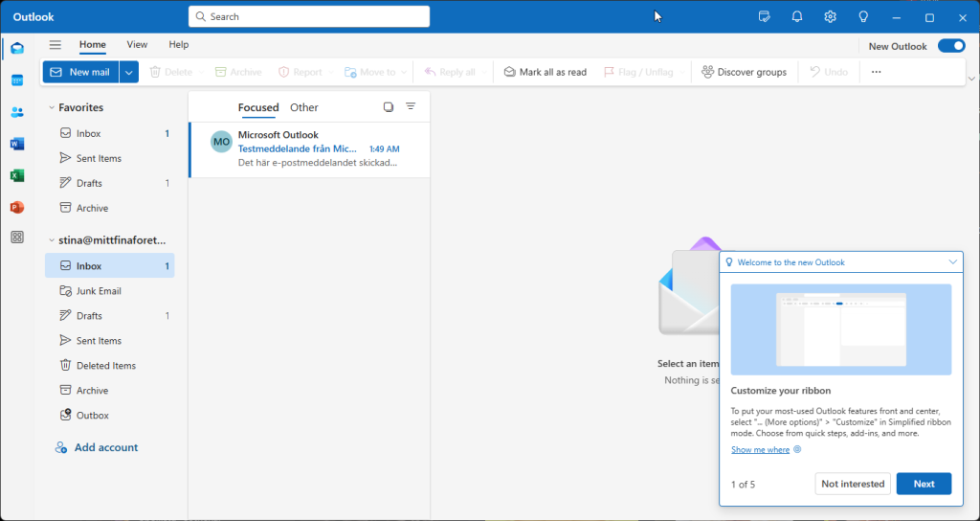Viewport: 980px width, 521px height.
Task: Launch PowerPoint from the left sidebar
Action: click(x=17, y=207)
